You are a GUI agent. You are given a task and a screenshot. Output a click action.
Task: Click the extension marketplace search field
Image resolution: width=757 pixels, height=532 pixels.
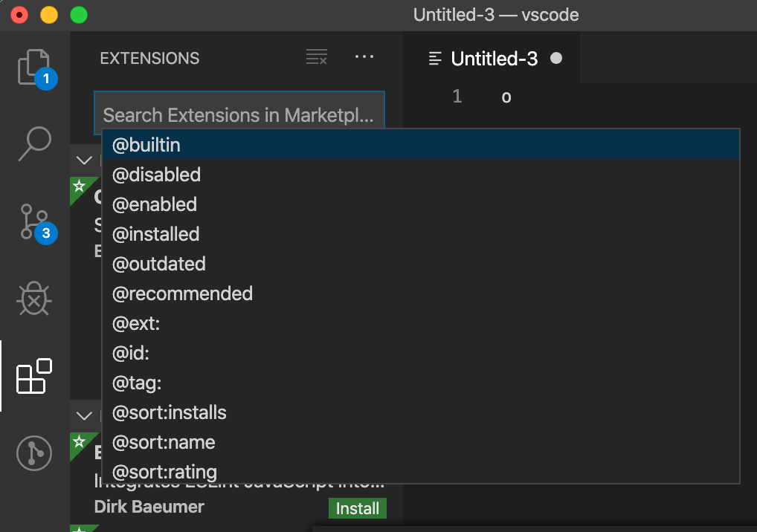coord(239,108)
